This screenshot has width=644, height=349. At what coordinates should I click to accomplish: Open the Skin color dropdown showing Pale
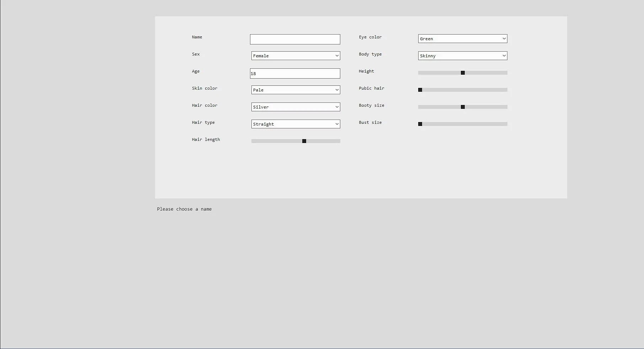[296, 90]
